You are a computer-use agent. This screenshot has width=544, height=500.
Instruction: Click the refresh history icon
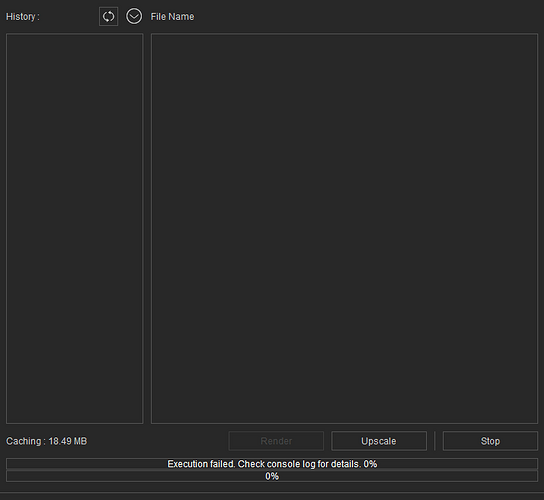pos(108,16)
